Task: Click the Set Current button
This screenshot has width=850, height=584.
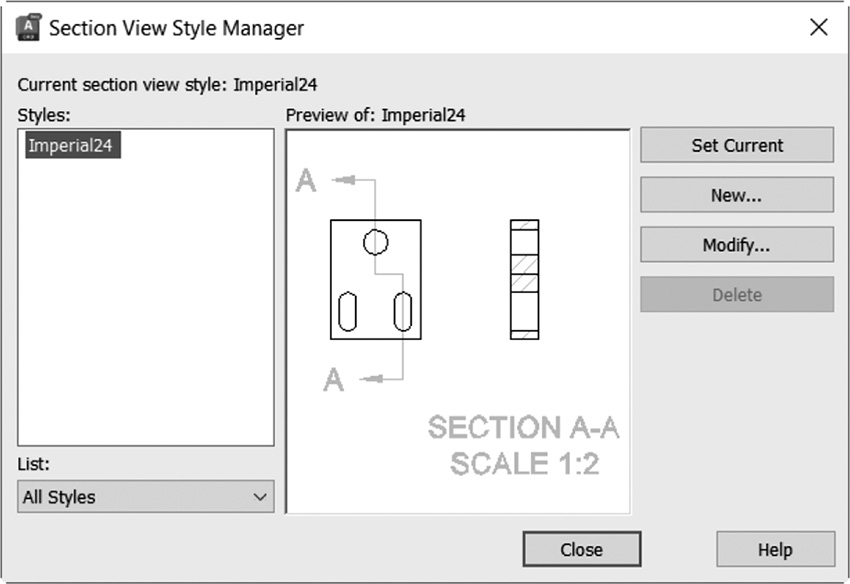Action: pos(737,145)
